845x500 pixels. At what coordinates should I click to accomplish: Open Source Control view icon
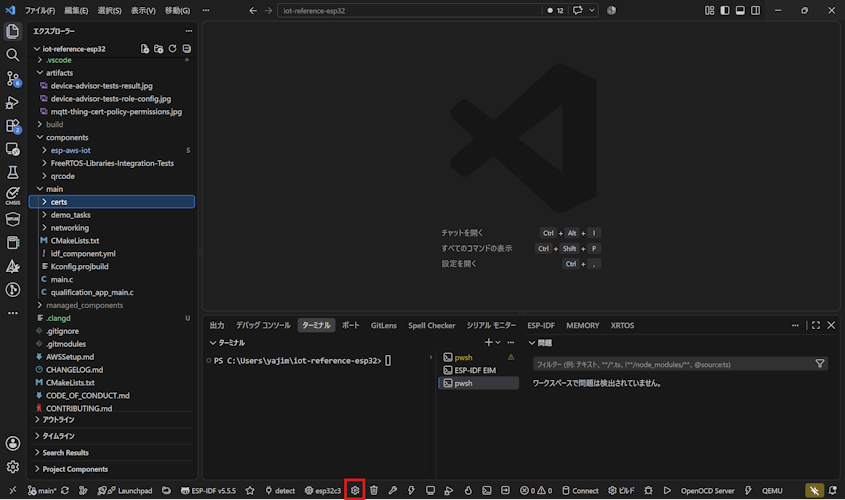[x=12, y=79]
